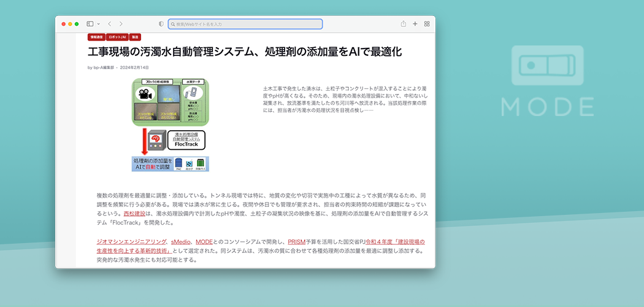The height and width of the screenshot is (307, 644).
Task: Open the PRISM link
Action: pyautogui.click(x=296, y=242)
